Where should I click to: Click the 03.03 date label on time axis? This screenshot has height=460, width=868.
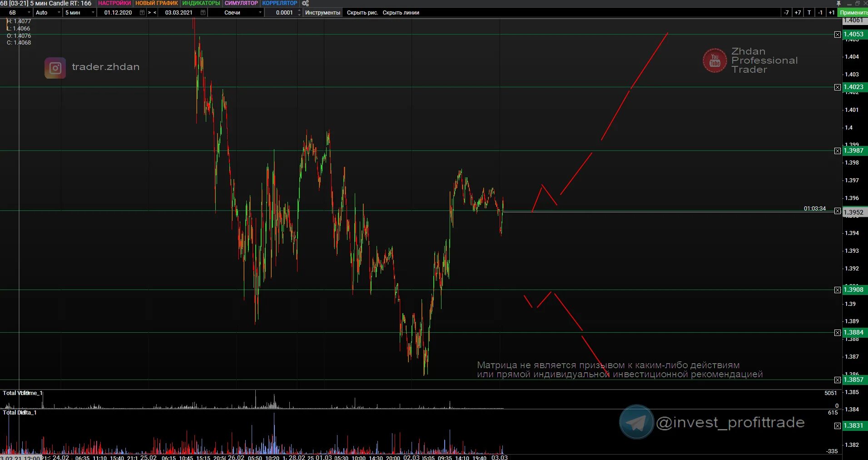(x=499, y=457)
